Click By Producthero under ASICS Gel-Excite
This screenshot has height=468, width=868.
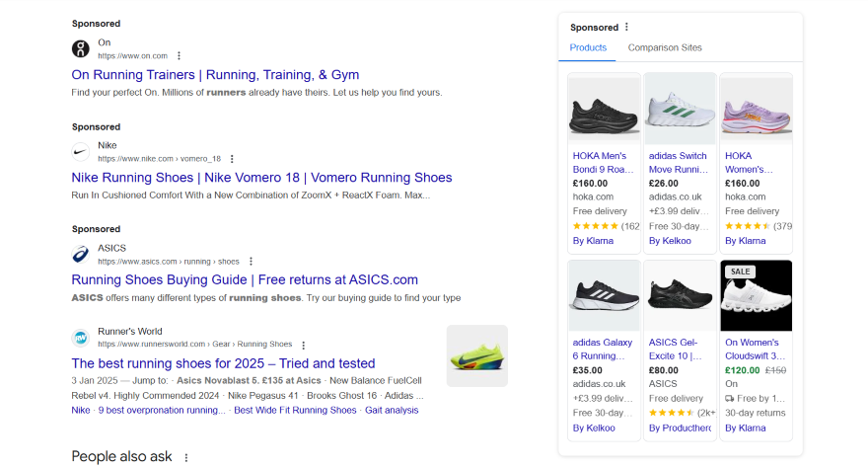point(680,429)
